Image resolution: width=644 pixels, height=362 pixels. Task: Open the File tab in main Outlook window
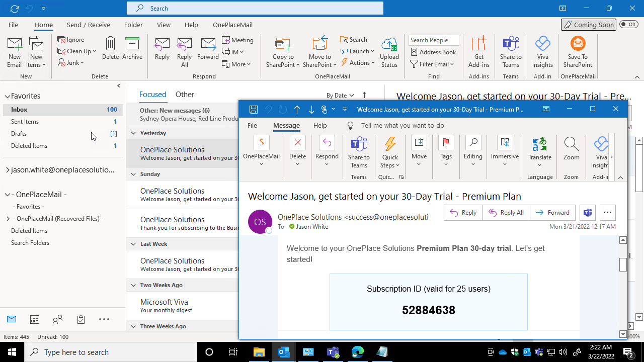(x=13, y=25)
